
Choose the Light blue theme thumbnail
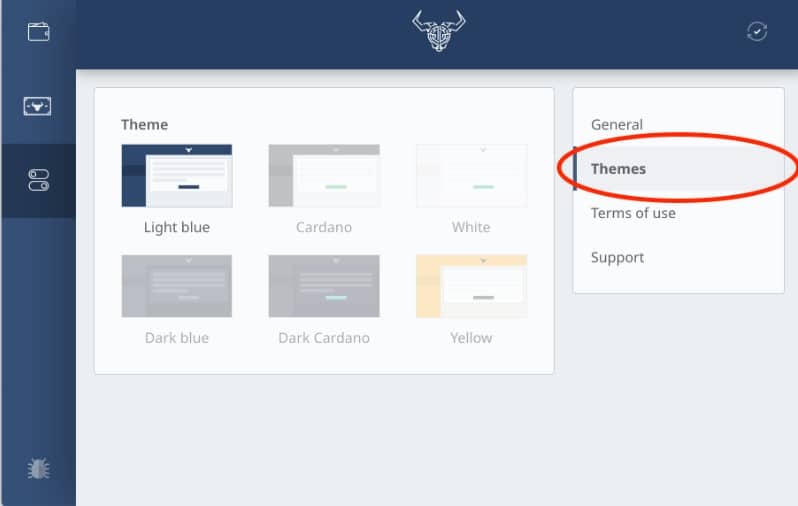coord(177,176)
